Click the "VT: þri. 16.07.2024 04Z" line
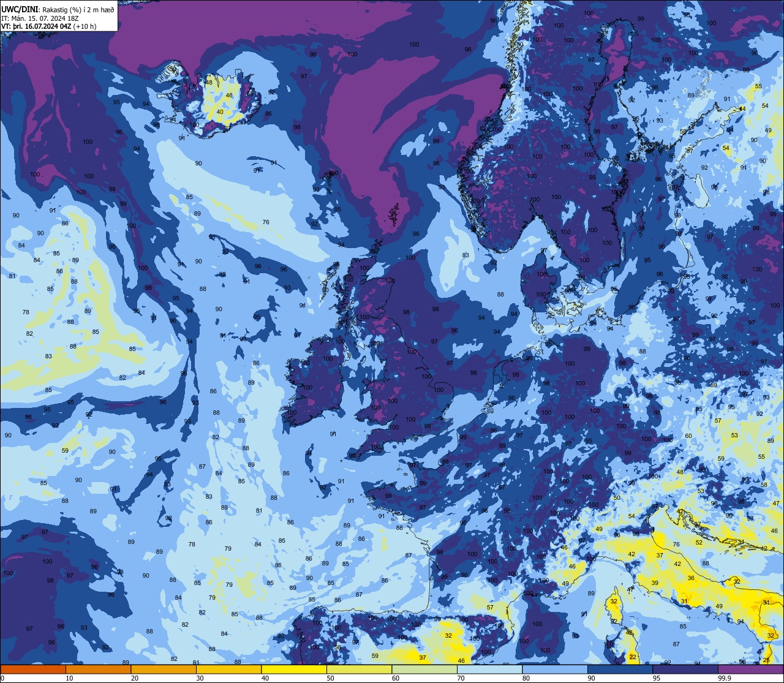The height and width of the screenshot is (683, 784). coord(37,26)
